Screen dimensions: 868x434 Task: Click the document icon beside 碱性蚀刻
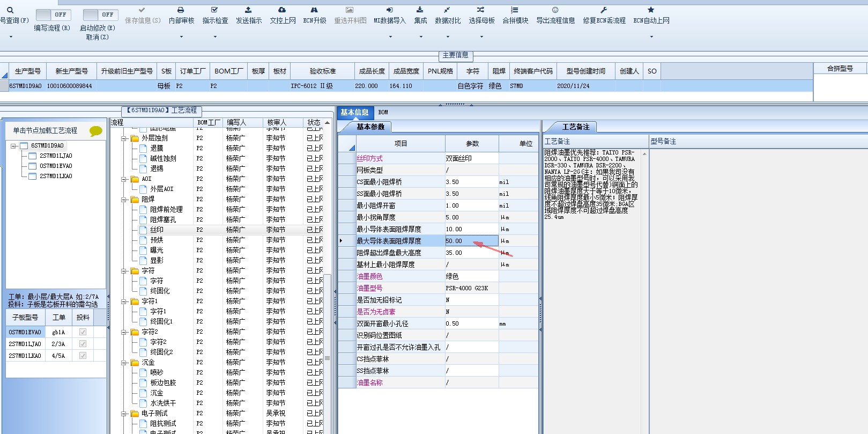pos(143,159)
